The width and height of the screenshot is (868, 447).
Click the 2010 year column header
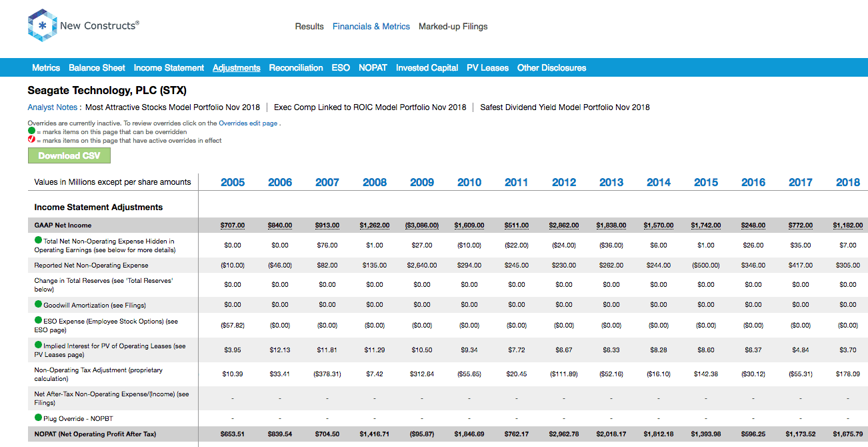pyautogui.click(x=469, y=182)
